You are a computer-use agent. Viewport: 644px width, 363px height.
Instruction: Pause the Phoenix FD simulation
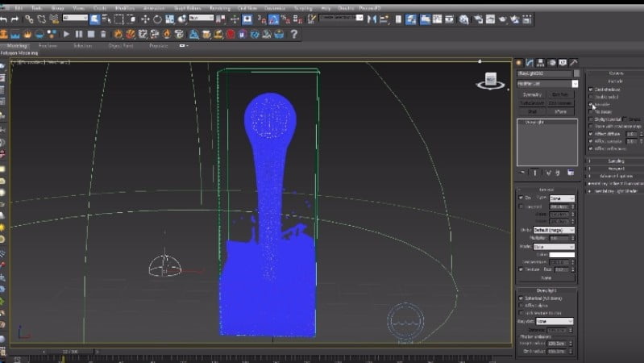(79, 34)
